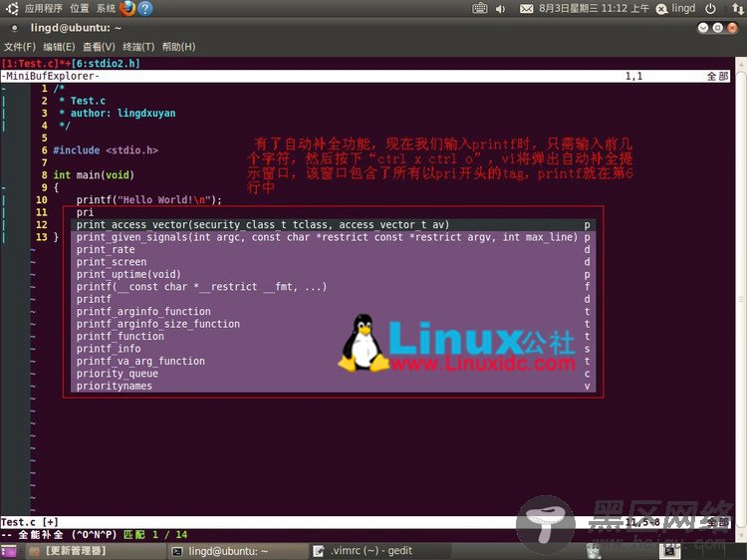Open the power session indicator

[710, 9]
